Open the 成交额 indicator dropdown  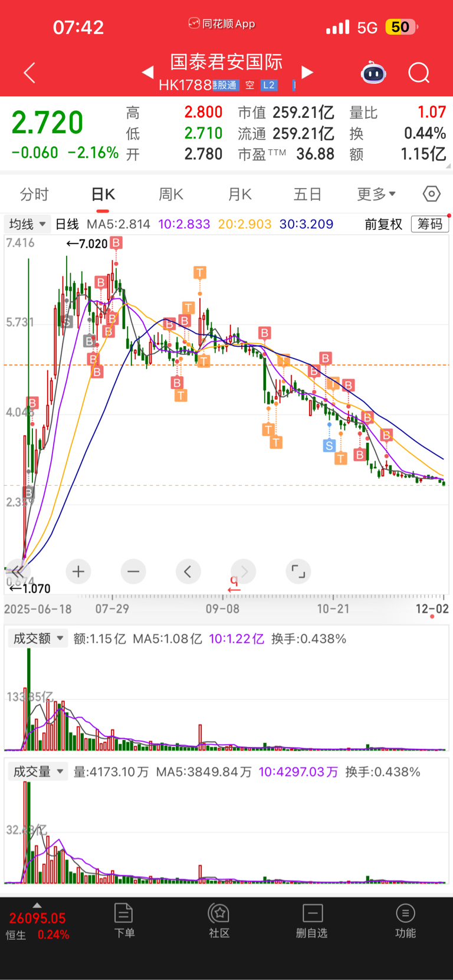(38, 639)
